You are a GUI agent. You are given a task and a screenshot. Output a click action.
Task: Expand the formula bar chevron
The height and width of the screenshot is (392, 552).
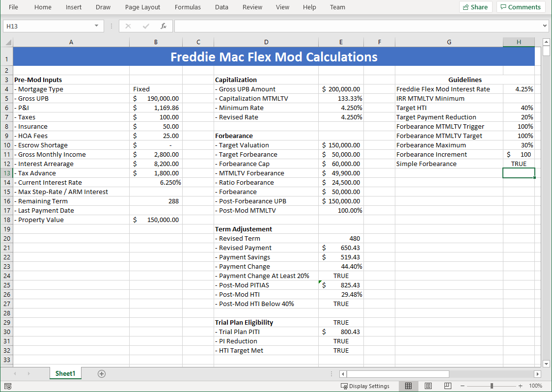545,26
